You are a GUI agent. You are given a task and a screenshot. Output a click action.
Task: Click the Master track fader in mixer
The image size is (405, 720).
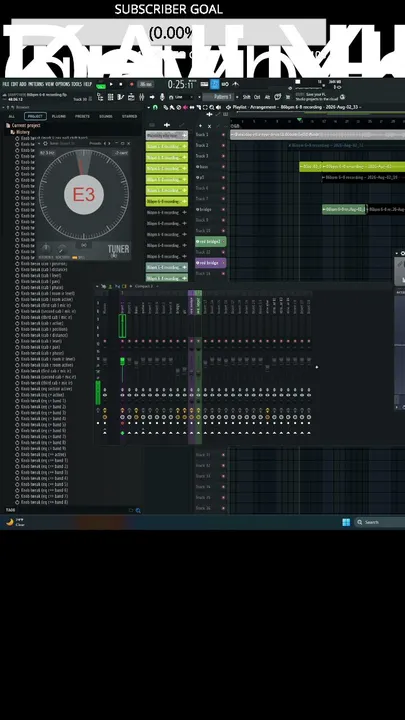click(x=105, y=361)
